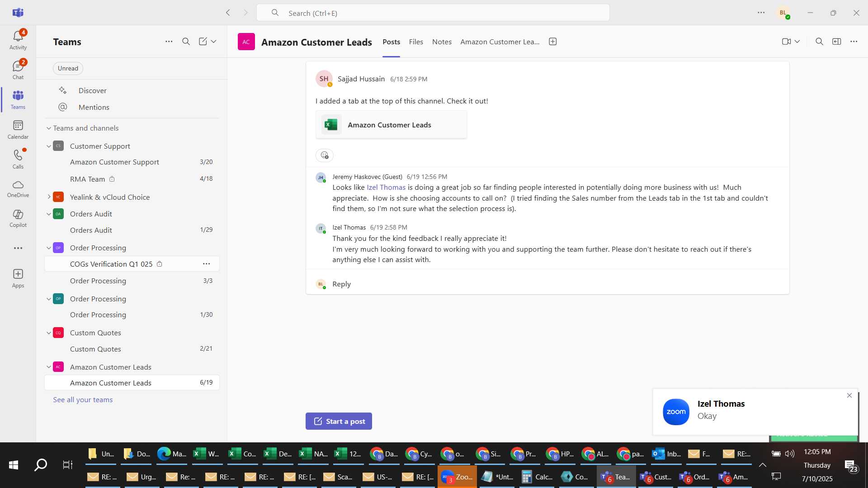This screenshot has width=868, height=488.
Task: Dismiss the Izel Thomas Zoom notification
Action: [x=849, y=395]
